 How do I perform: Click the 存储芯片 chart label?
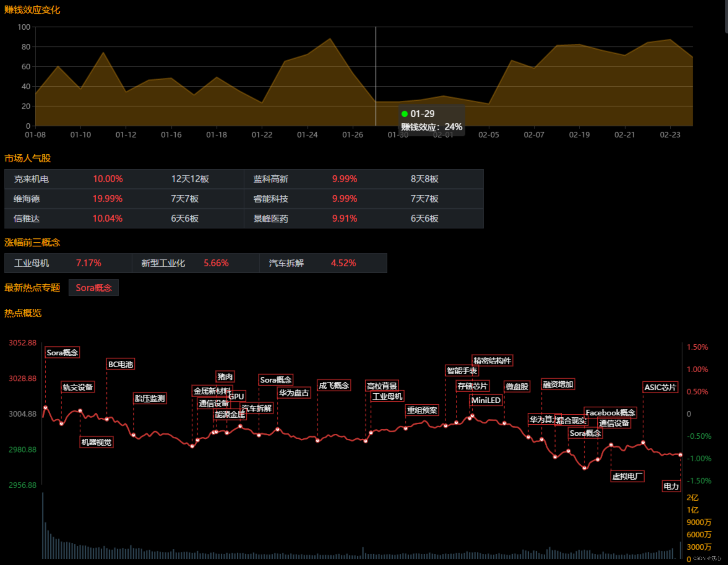473,386
